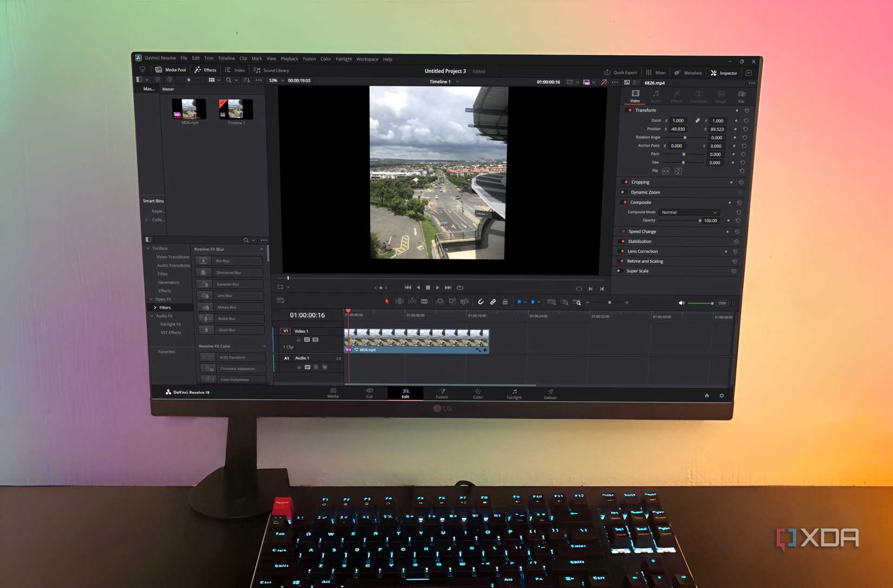The height and width of the screenshot is (588, 893).
Task: Toggle the Loop playback icon
Action: (x=460, y=288)
